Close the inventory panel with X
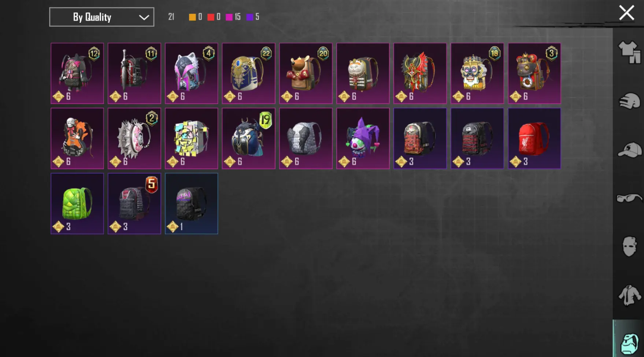The height and width of the screenshot is (357, 644). click(626, 13)
